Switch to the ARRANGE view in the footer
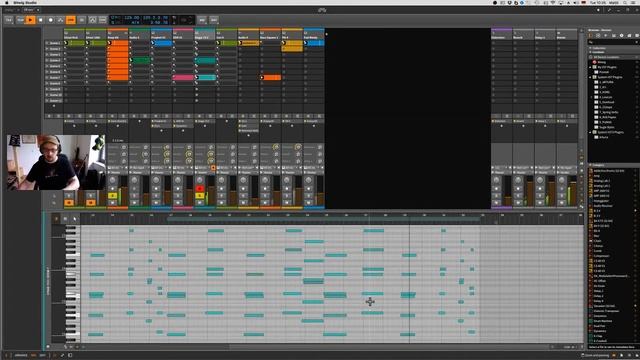Image resolution: width=640 pixels, height=360 pixels. click(21, 356)
